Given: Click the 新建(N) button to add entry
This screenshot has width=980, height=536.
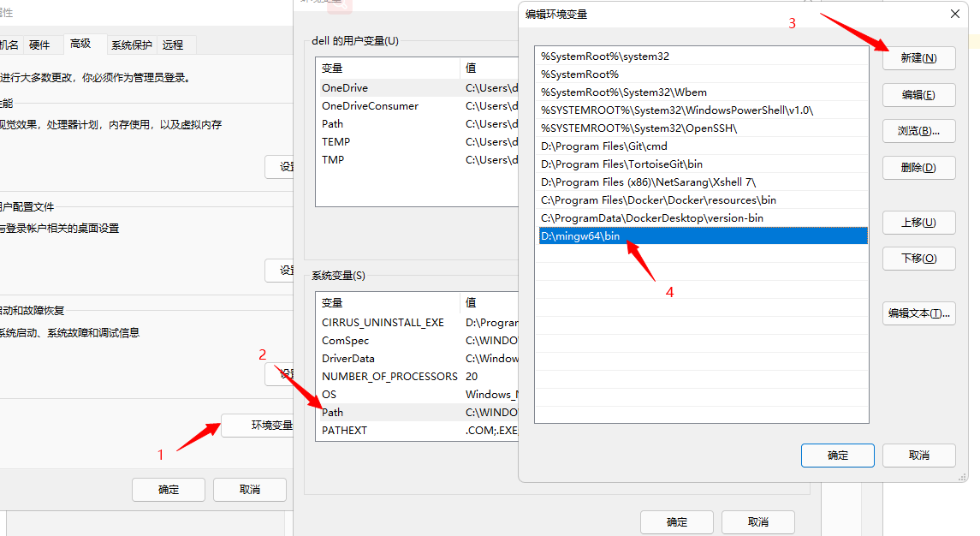Looking at the screenshot, I should click(x=918, y=57).
